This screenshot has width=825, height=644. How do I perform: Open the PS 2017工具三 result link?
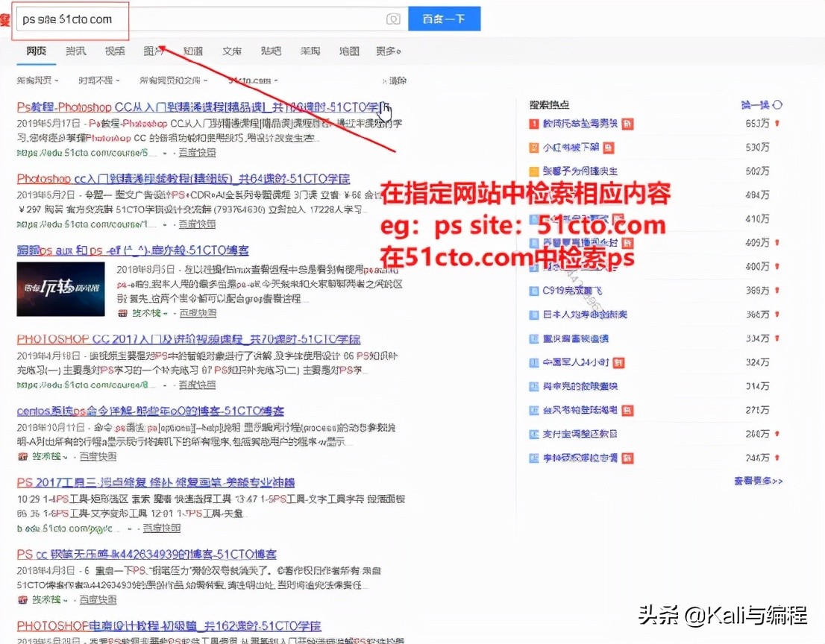tap(156, 482)
